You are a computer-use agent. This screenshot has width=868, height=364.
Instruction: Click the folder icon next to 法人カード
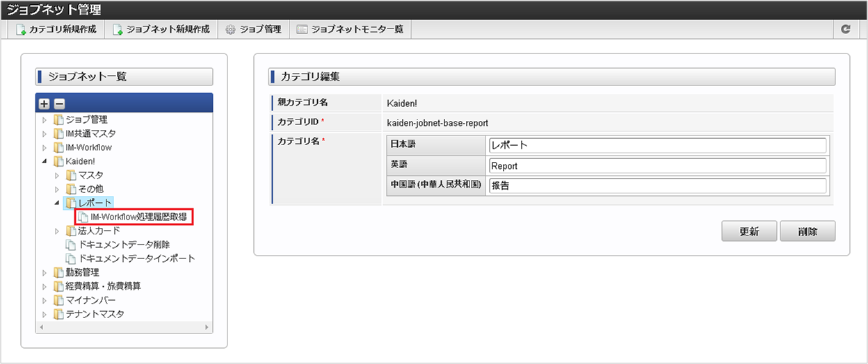[71, 231]
